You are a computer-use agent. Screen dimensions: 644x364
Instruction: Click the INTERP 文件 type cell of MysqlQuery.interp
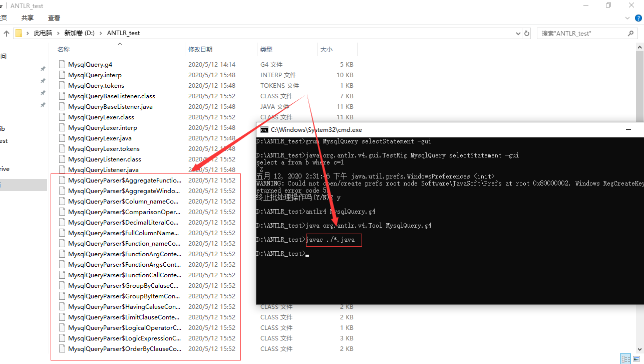tap(278, 75)
